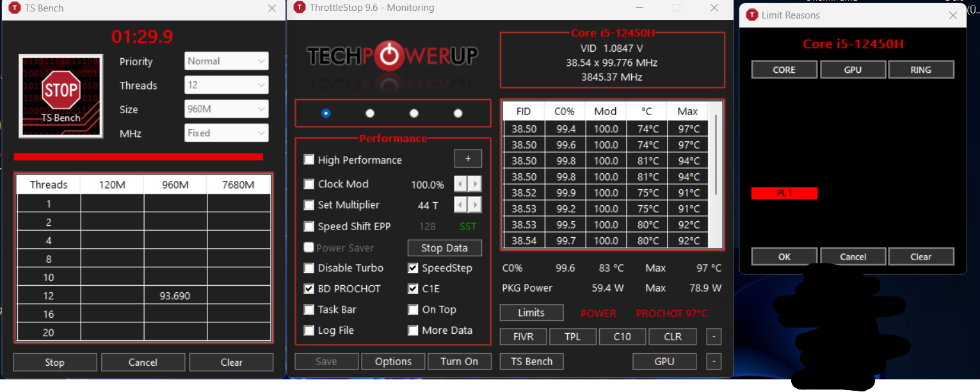This screenshot has height=392, width=980.
Task: Open C10 states window
Action: coord(622,336)
